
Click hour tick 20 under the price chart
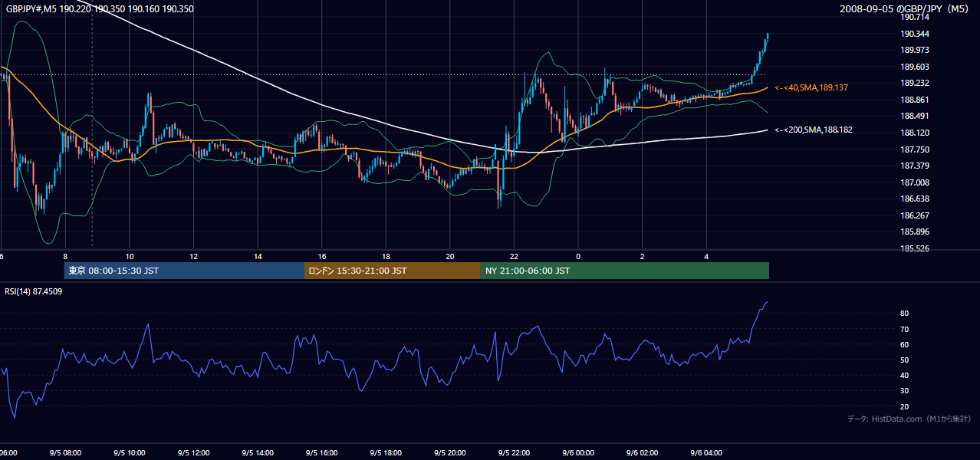pos(450,256)
